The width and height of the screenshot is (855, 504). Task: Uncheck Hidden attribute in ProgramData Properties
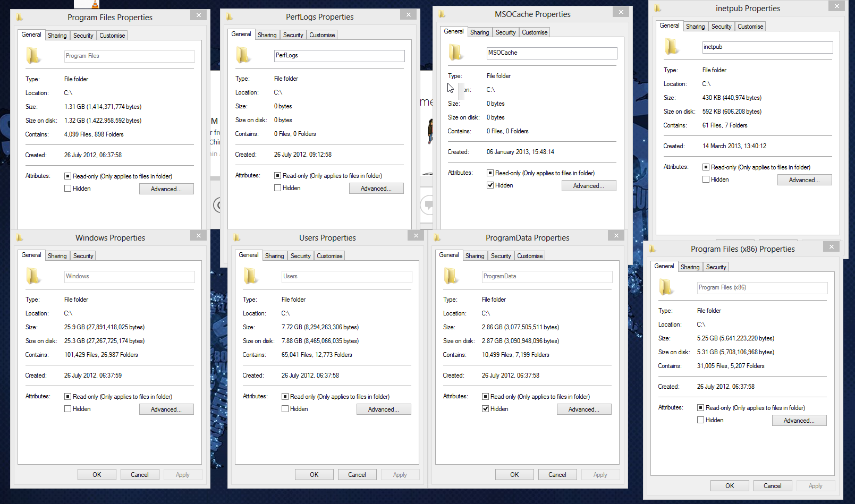[485, 409]
